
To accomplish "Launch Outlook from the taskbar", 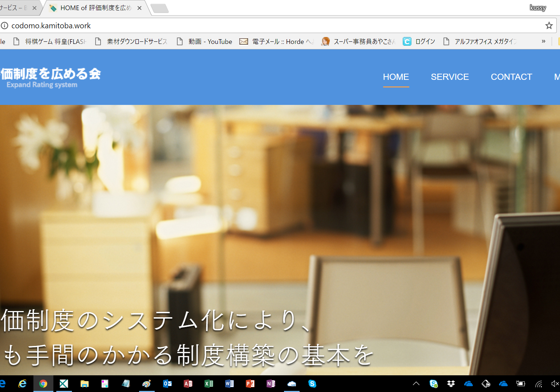I will [167, 384].
